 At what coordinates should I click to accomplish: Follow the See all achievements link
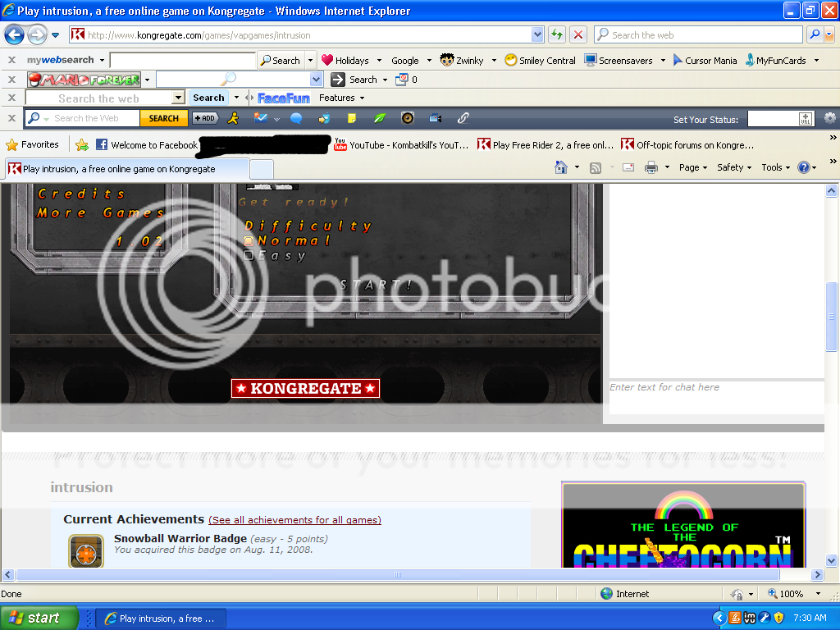point(294,520)
